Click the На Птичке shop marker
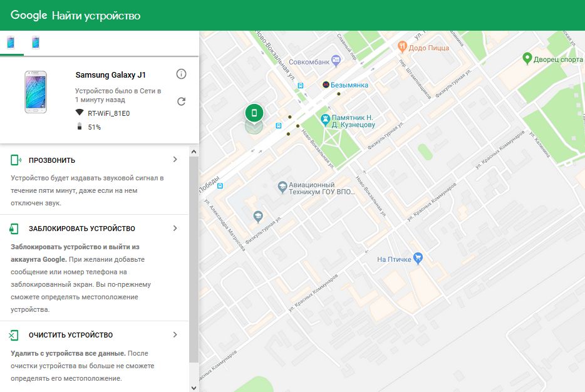The height and width of the screenshot is (392, 585). (x=419, y=259)
